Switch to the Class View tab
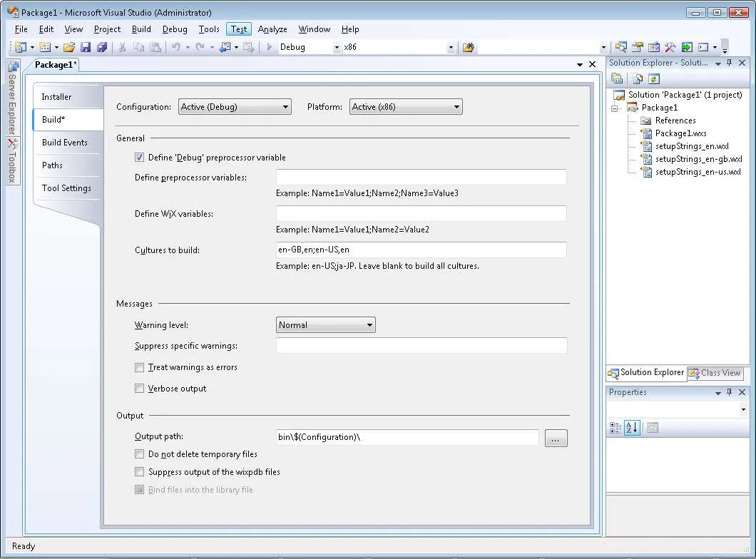Image resolution: width=756 pixels, height=559 pixels. 715,373
